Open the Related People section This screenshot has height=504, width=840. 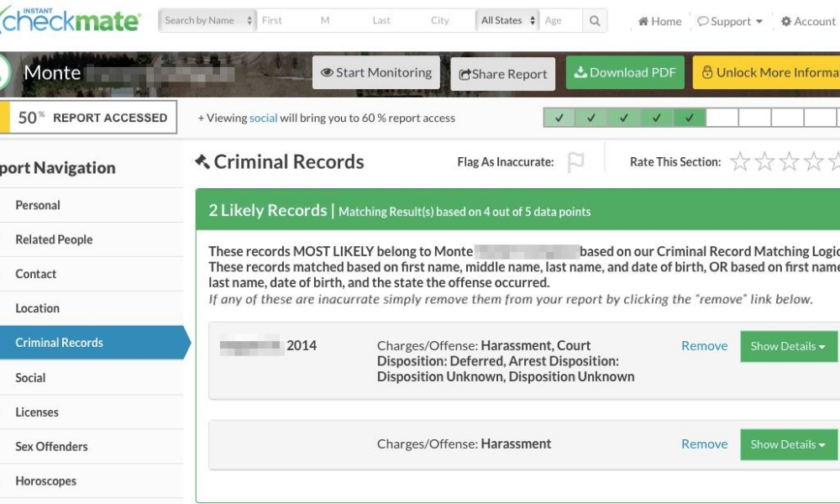tap(92, 239)
